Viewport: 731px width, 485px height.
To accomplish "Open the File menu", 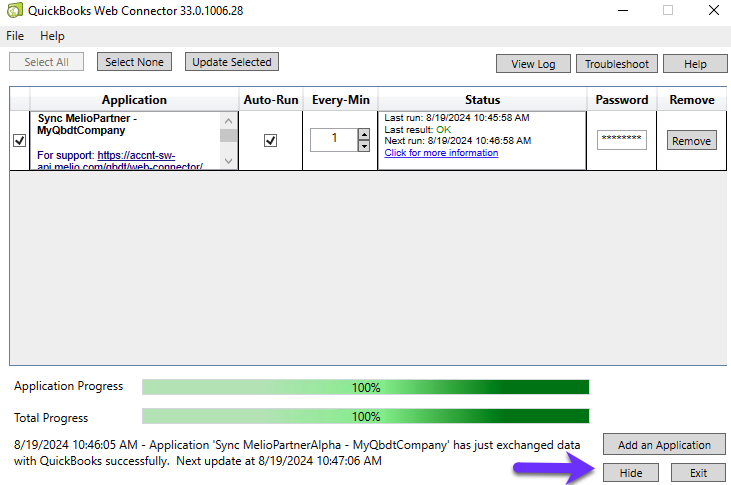I will 15,36.
